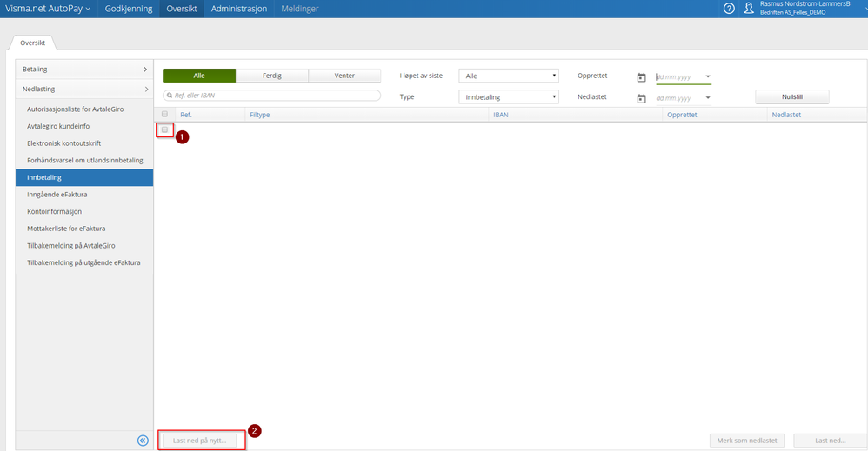Sort by the Filtype column header
The image size is (868, 451).
click(x=260, y=115)
